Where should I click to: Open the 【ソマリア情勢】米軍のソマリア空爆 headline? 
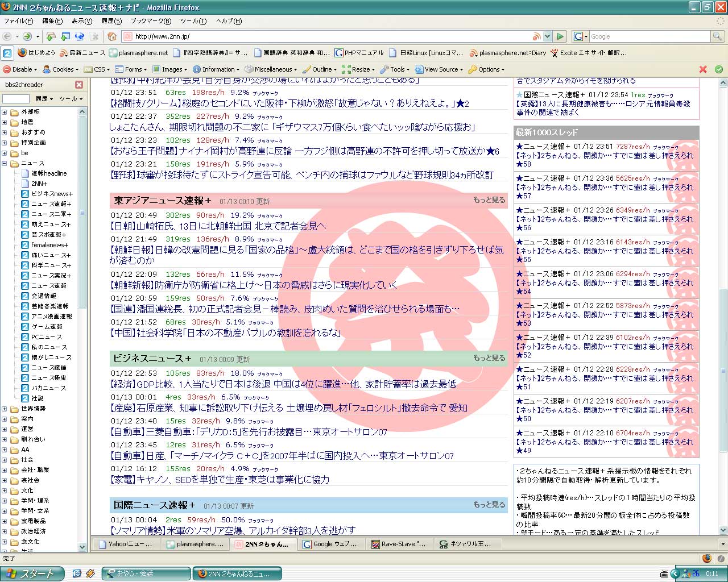click(x=233, y=530)
